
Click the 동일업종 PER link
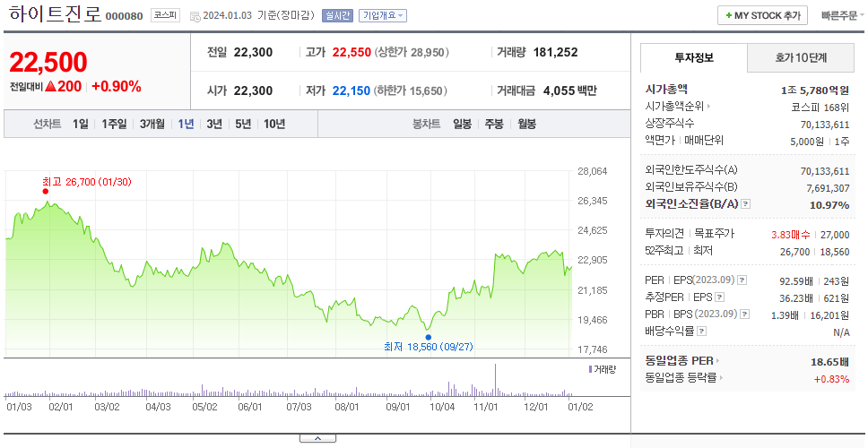680,361
